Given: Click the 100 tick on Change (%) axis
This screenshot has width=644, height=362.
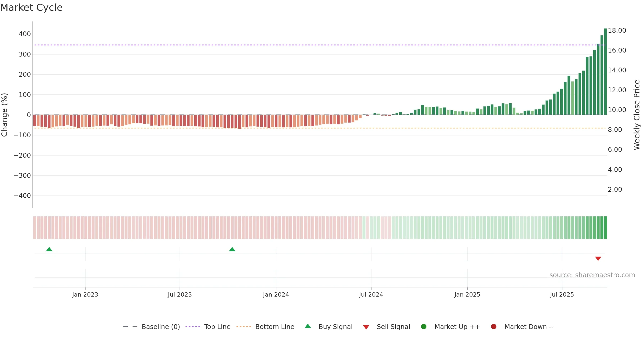Looking at the screenshot, I should coord(25,95).
